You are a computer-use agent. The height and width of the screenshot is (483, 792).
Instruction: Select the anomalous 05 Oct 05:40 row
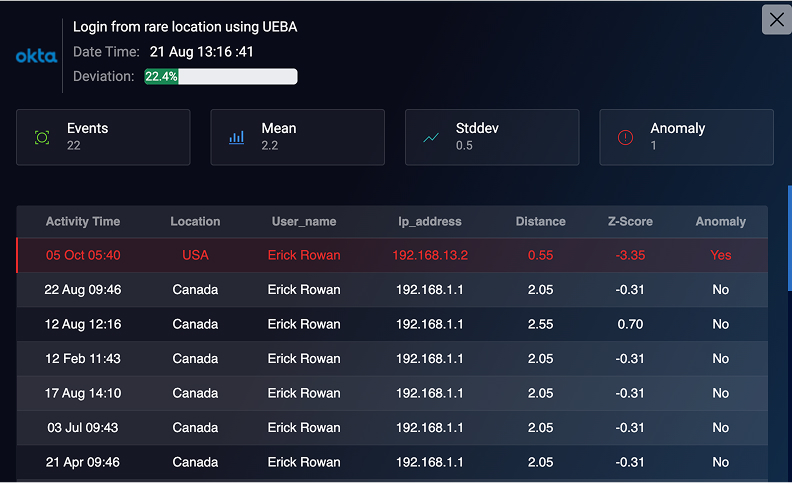[x=392, y=255]
